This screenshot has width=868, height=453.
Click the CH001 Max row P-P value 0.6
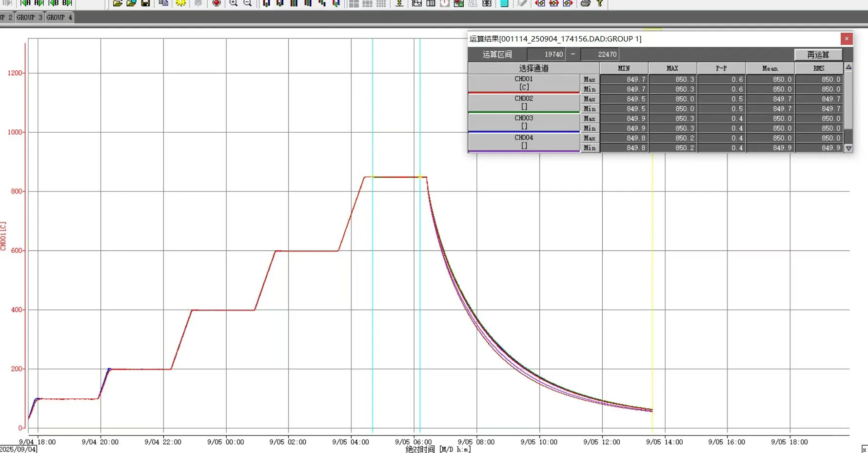coord(722,79)
